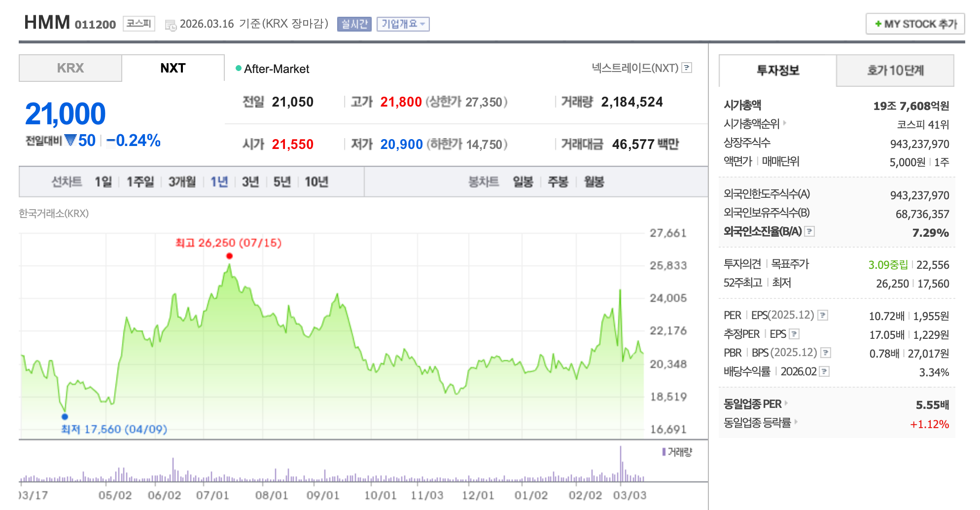This screenshot has height=510, width=980.
Task: Click the 07/01 date label on chart axis
Action: point(212,495)
